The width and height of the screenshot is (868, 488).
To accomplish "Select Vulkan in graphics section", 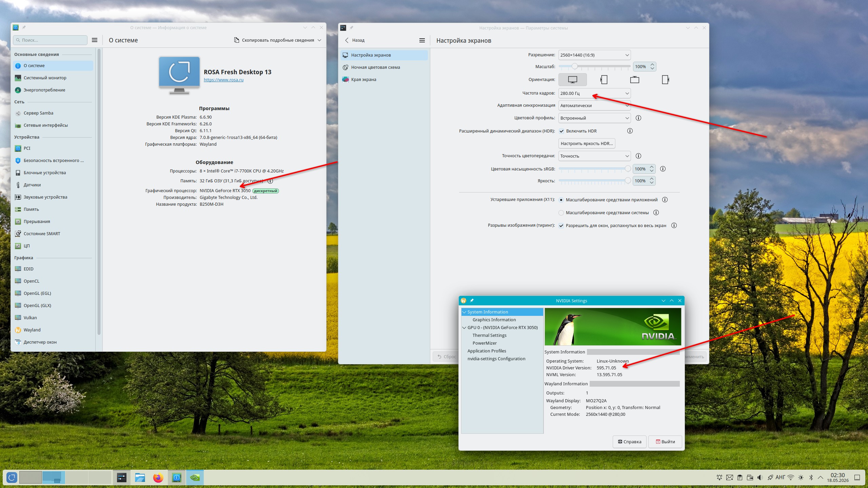I will [x=53, y=318].
